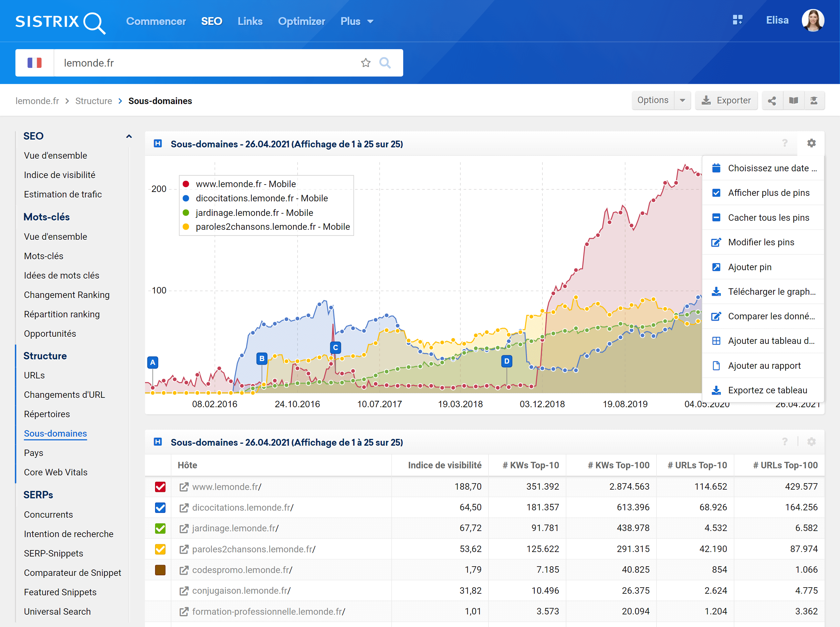
Task: Choose 'Cacher tous les pins' menu entry
Action: (x=768, y=218)
